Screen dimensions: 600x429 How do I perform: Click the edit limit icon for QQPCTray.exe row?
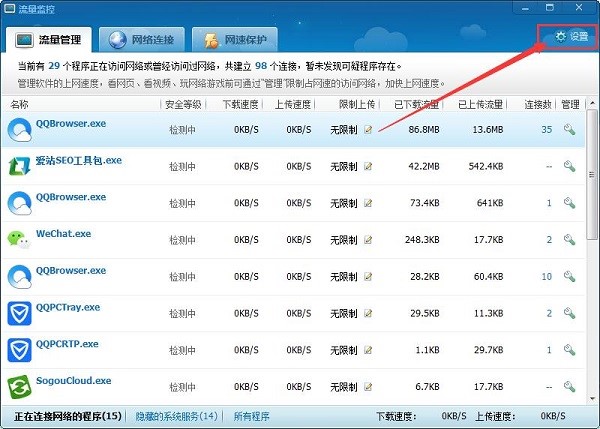[x=368, y=313]
